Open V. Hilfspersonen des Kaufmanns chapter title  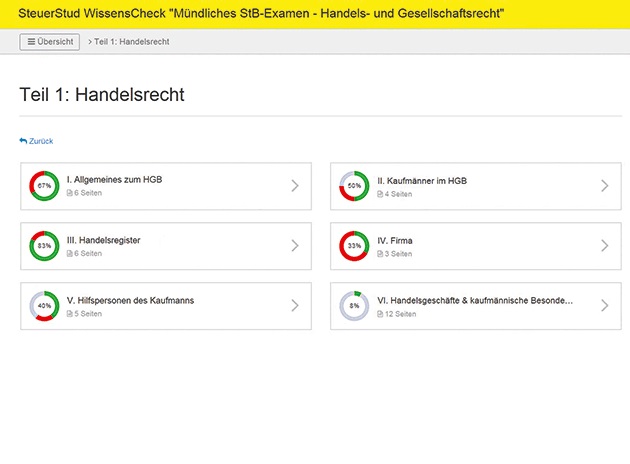coord(130,300)
